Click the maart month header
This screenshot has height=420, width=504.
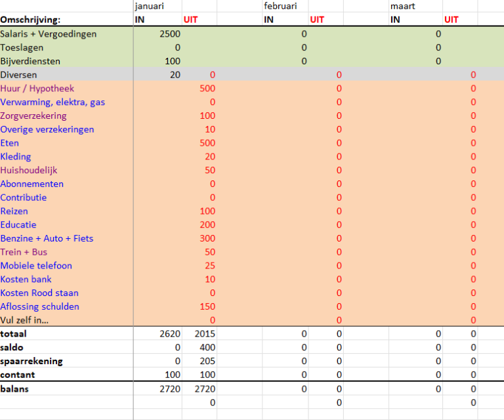(403, 6)
